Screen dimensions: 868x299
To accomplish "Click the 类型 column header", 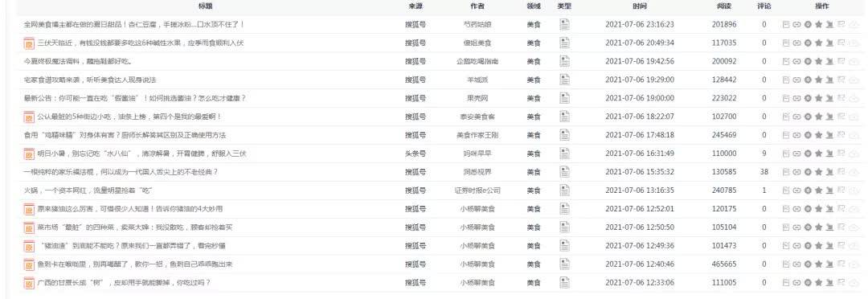I will click(564, 6).
